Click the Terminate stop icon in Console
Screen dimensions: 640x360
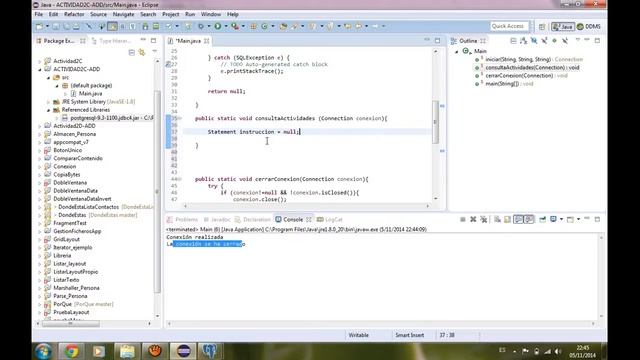pos(462,219)
